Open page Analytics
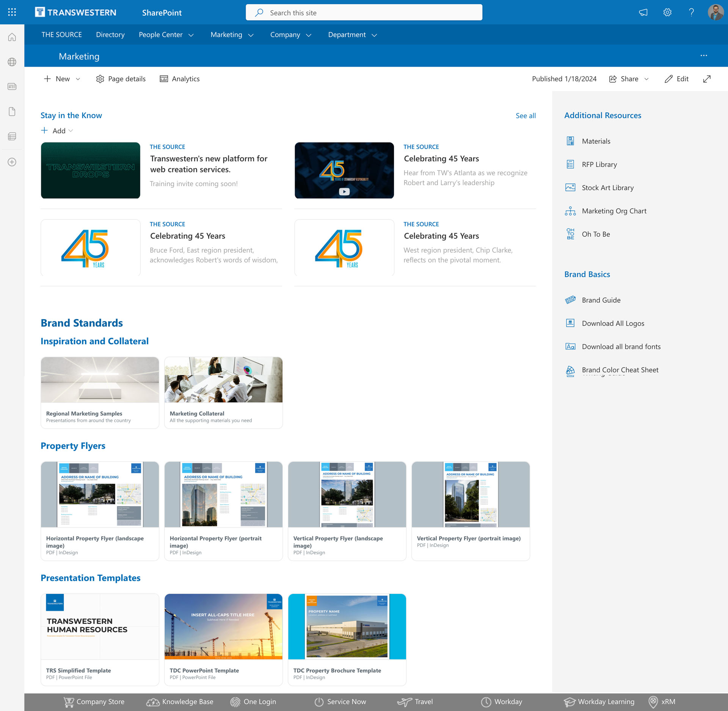 (x=180, y=79)
